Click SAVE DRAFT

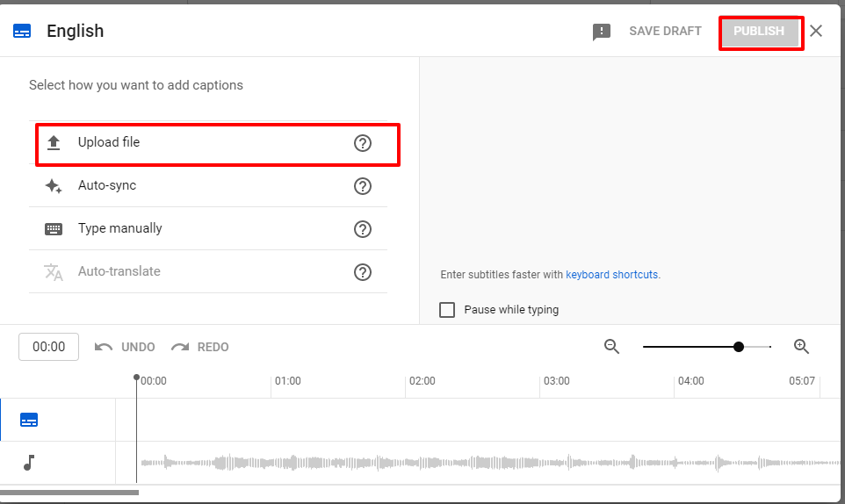[x=665, y=32]
